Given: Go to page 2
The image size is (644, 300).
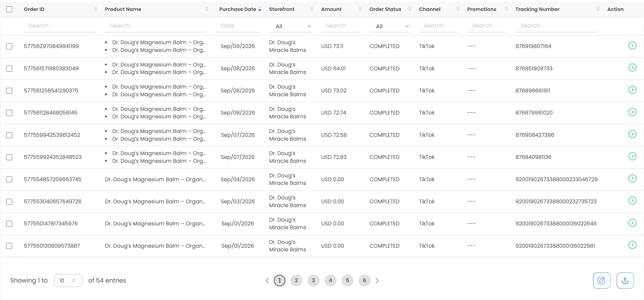Looking at the screenshot, I should pos(296,280).
